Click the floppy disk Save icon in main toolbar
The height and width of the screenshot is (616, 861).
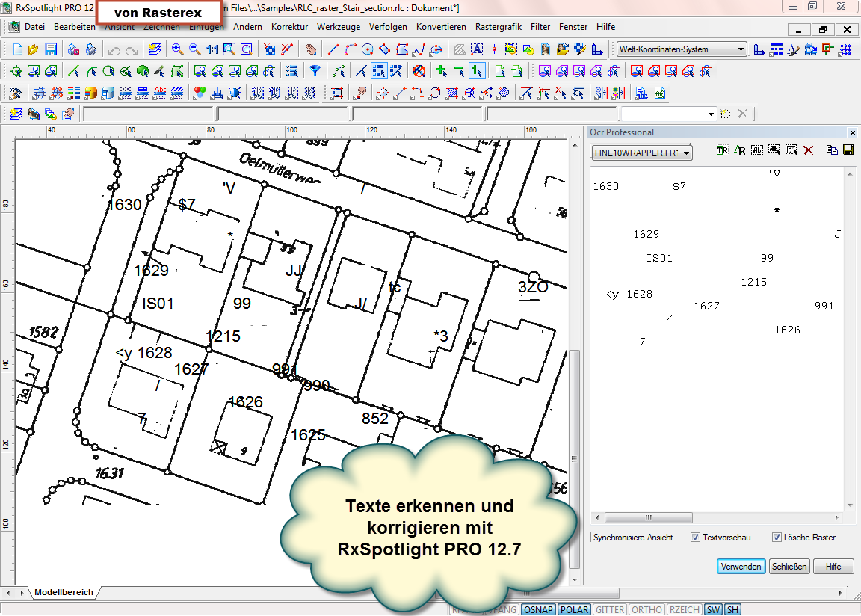tap(51, 50)
